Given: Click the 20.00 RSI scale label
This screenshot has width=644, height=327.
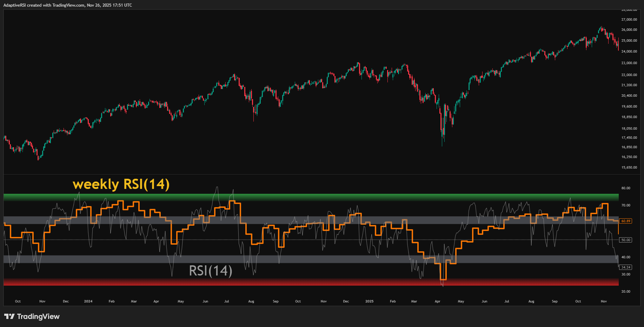Looking at the screenshot, I should tap(626, 292).
